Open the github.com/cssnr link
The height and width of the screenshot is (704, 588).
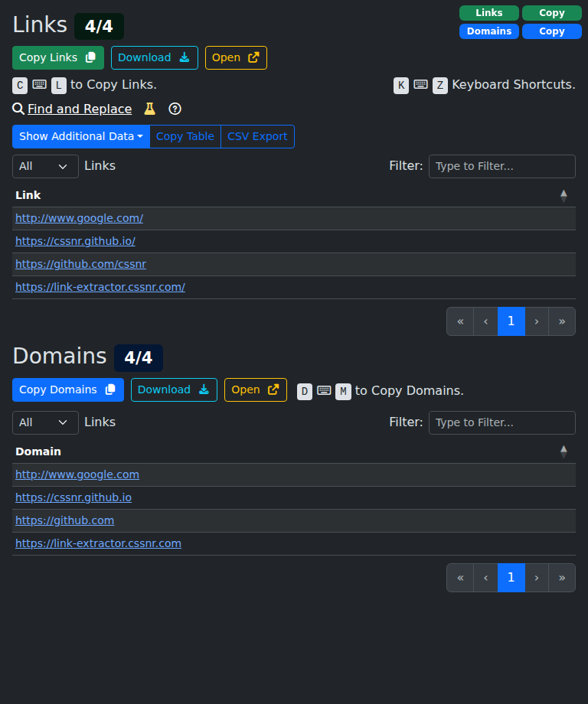(80, 264)
